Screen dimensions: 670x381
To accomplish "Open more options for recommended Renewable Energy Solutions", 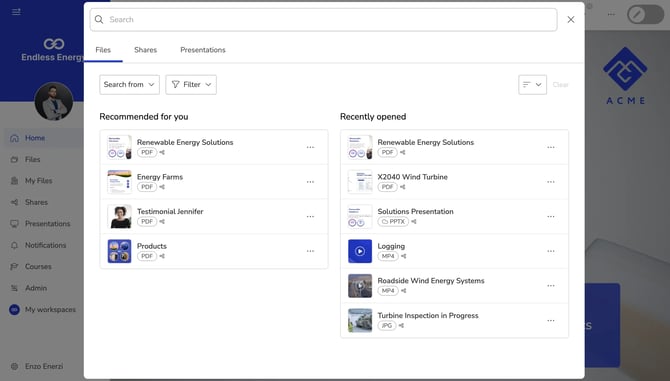I will [x=310, y=147].
